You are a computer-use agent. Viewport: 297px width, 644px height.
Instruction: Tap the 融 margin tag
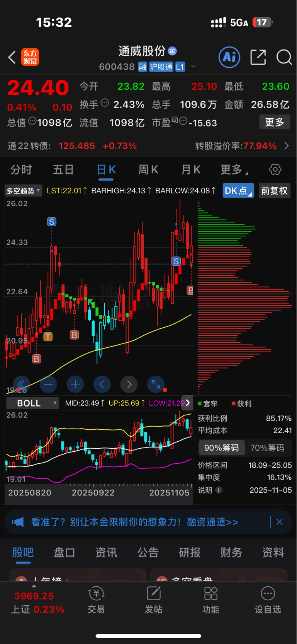tap(143, 67)
